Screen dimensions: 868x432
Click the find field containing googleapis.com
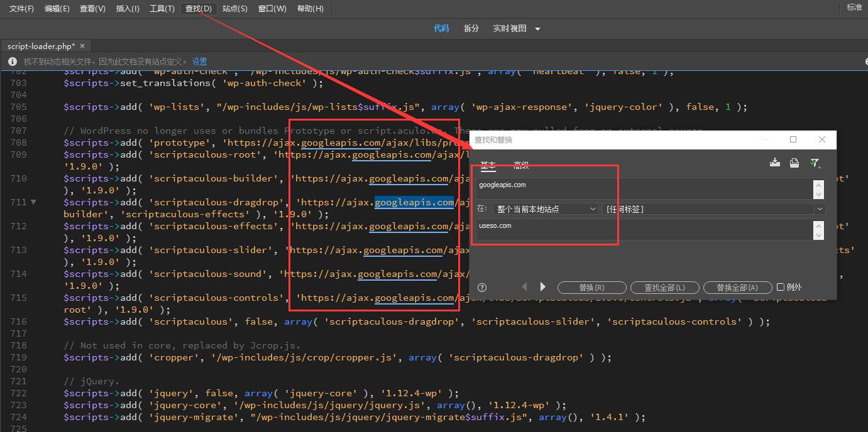pyautogui.click(x=645, y=189)
